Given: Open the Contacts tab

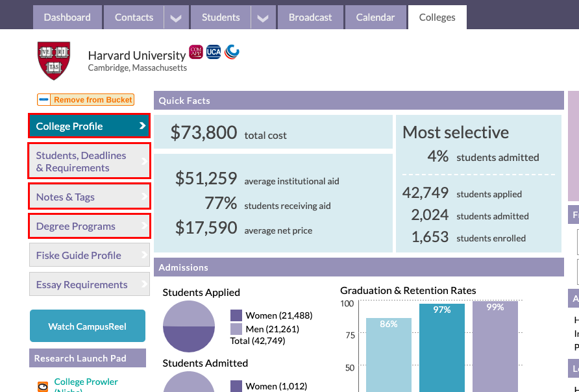Looking at the screenshot, I should (x=134, y=18).
